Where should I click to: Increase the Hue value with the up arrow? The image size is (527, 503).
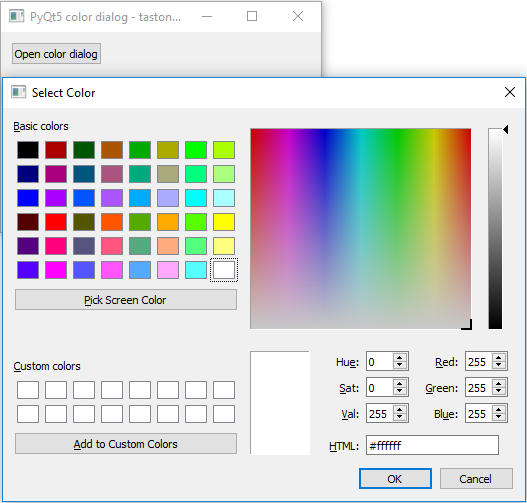tap(399, 358)
